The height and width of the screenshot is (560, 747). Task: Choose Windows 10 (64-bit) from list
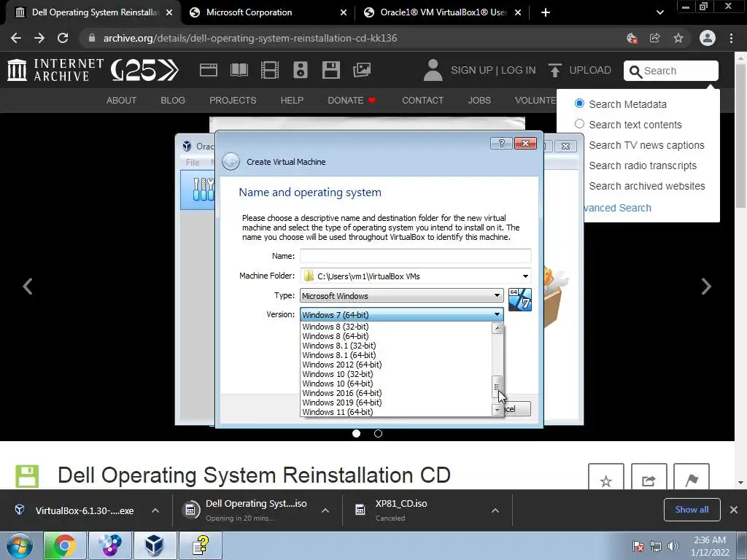(x=337, y=384)
